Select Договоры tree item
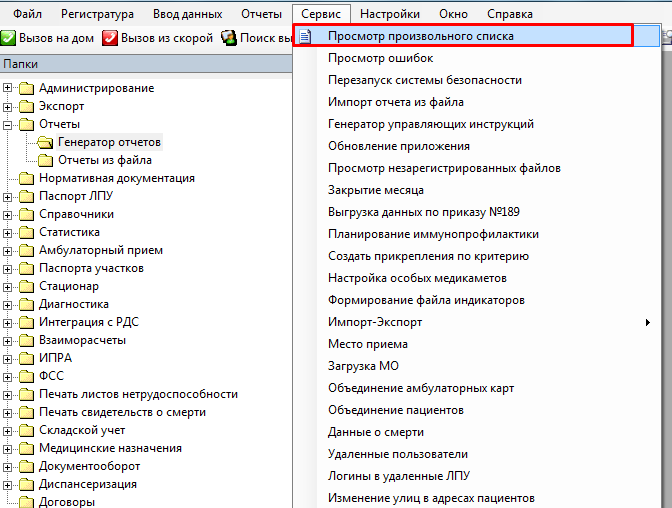672x508 pixels. click(67, 502)
